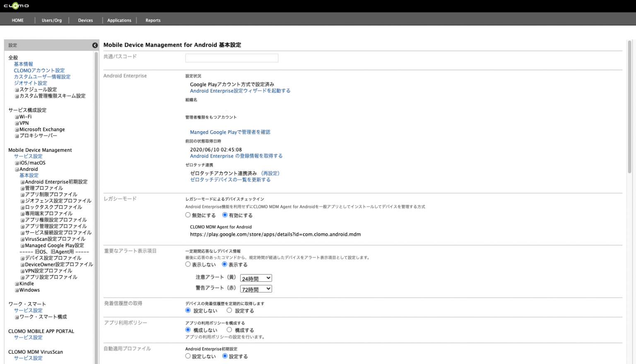Select アプリ利用ポリシー 構成する radio
636x364 pixels.
[229, 330]
